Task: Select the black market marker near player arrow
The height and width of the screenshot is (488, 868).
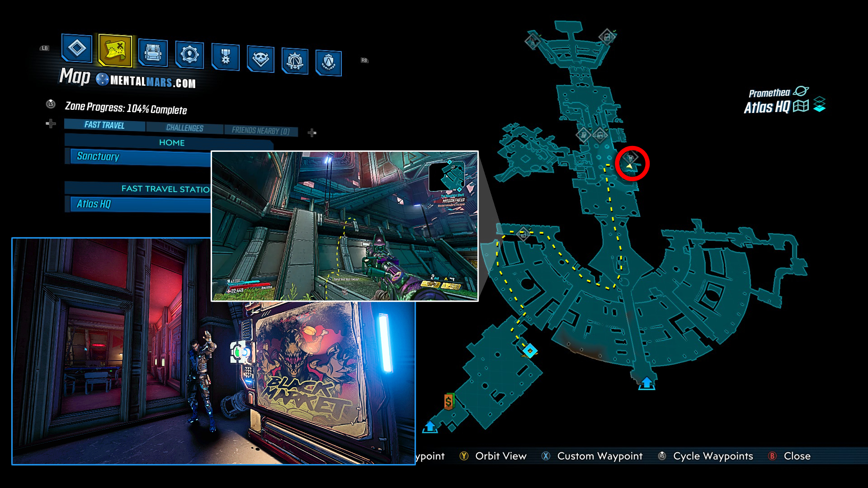Action: click(630, 157)
